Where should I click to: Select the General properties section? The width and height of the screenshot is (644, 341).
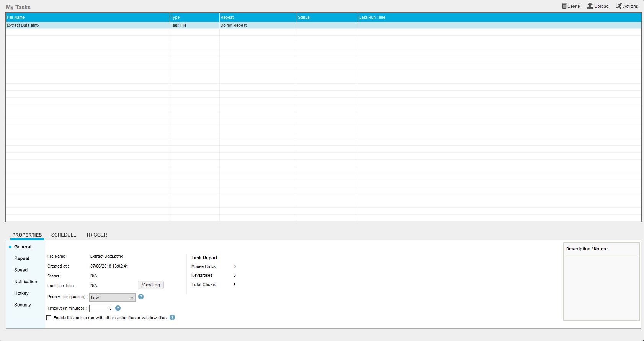(23, 247)
